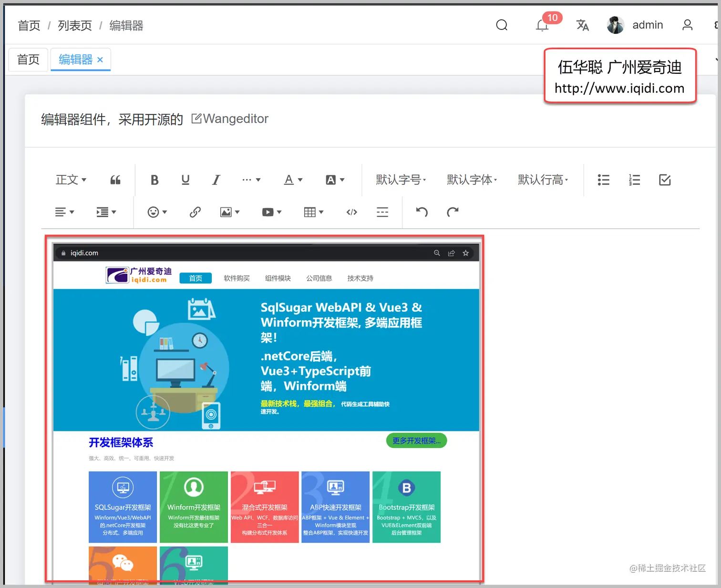
Task: Open the Wangeditor external link
Action: (230, 119)
